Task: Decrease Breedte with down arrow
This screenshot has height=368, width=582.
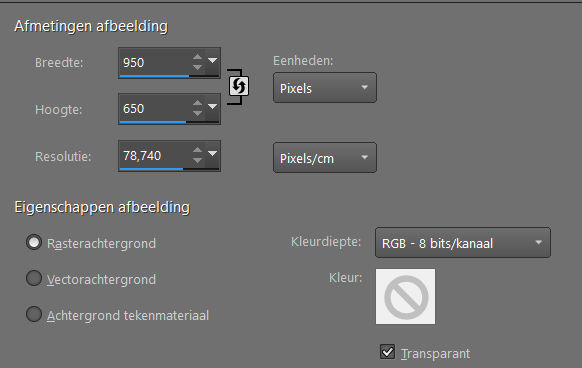Action: coord(197,68)
